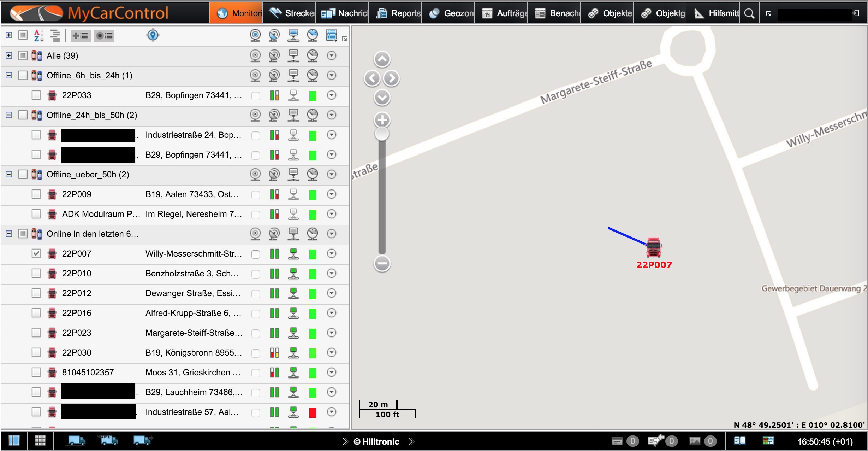Switch to the Geozonen tab
This screenshot has height=451, width=868.
[451, 13]
